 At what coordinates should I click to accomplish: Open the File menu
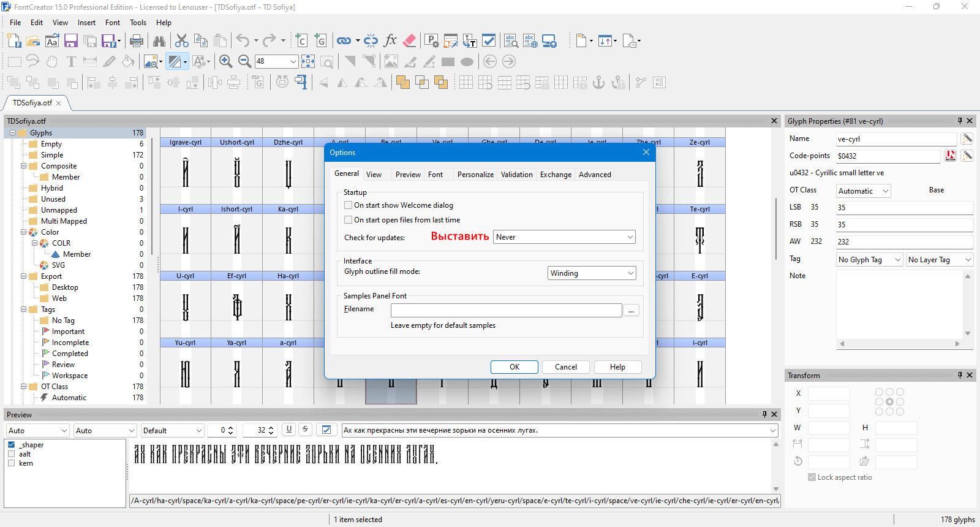pos(15,23)
